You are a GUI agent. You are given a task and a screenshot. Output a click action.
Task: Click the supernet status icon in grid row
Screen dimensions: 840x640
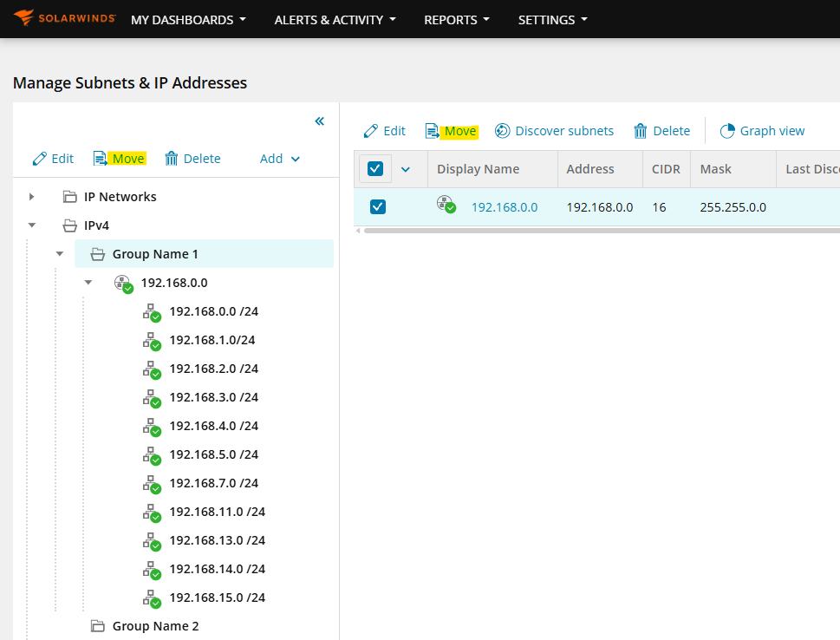click(446, 205)
